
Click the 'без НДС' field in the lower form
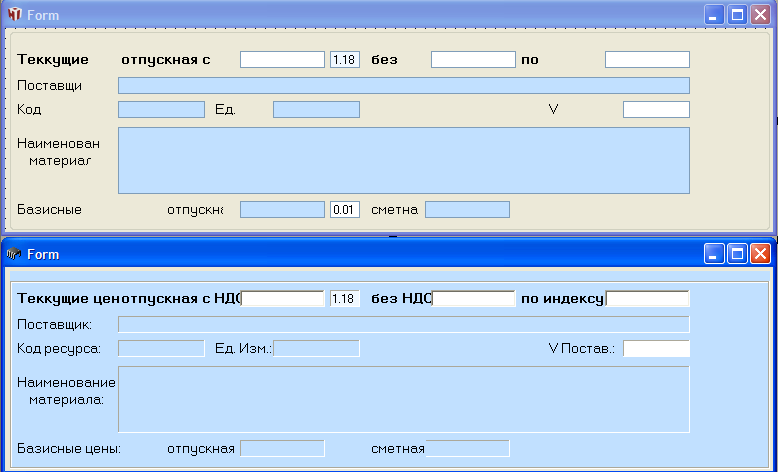coord(473,298)
